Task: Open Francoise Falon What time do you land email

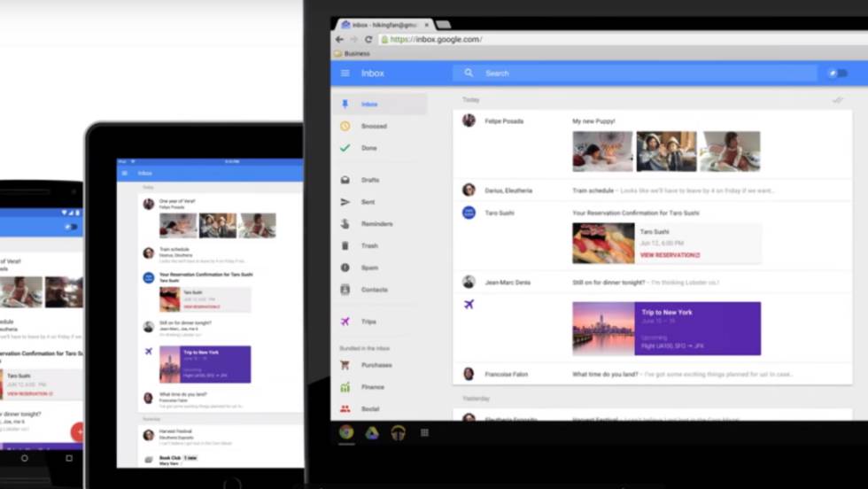Action: 652,375
